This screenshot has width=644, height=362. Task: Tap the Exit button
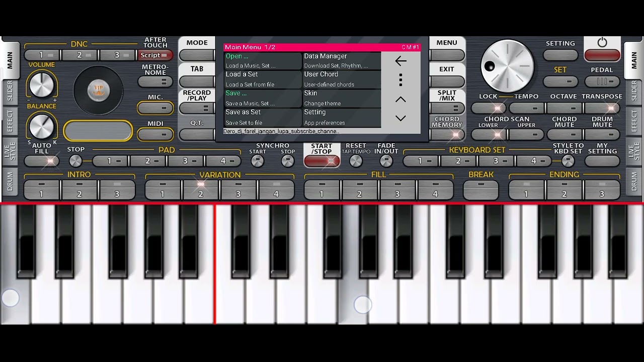447,81
